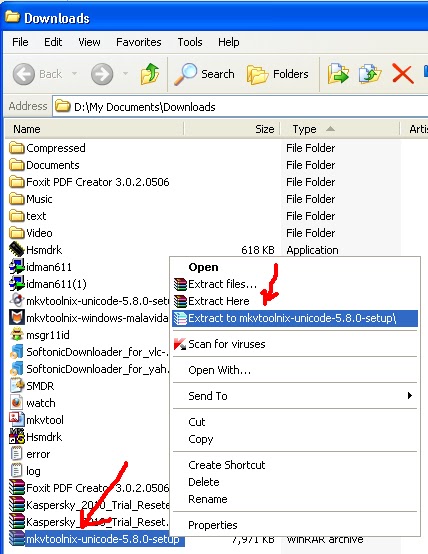Select the log text file
Image resolution: width=428 pixels, height=554 pixels.
coord(25,471)
